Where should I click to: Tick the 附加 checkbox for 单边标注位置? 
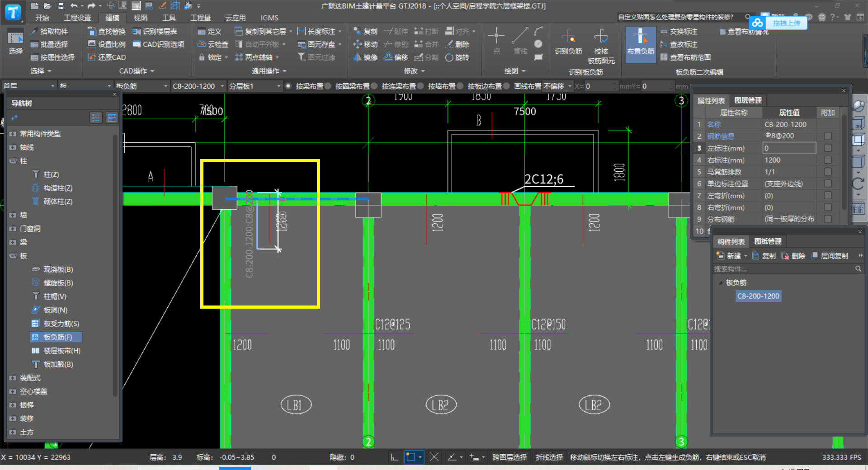[828, 183]
